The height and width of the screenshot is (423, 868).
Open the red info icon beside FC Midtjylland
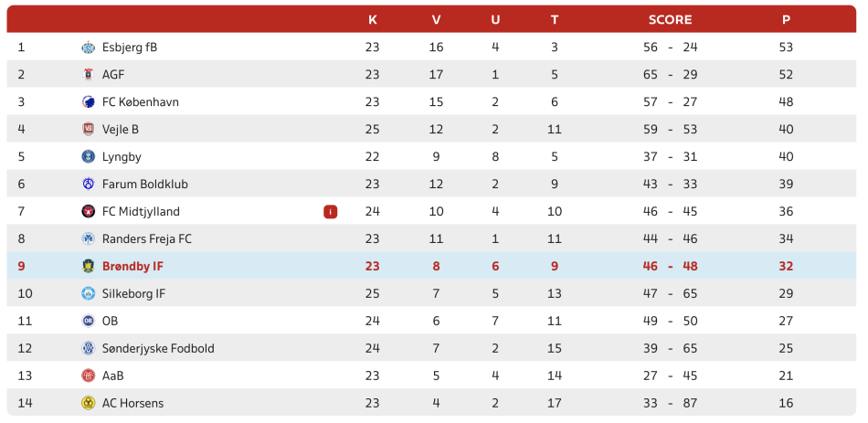pos(331,212)
